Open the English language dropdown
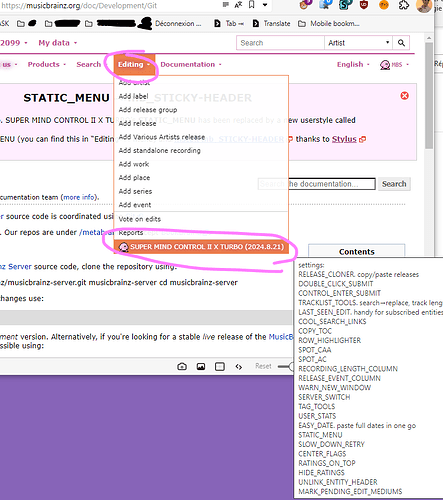The image size is (443, 500). pos(353,64)
